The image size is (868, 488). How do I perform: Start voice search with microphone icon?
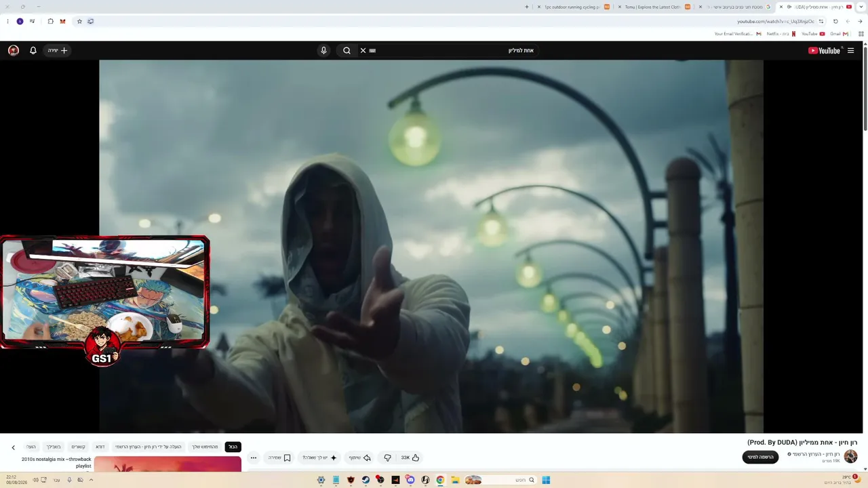tap(323, 50)
